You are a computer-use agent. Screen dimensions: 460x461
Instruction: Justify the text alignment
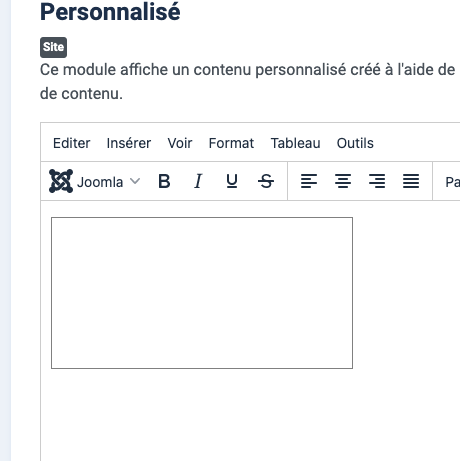[x=411, y=181]
